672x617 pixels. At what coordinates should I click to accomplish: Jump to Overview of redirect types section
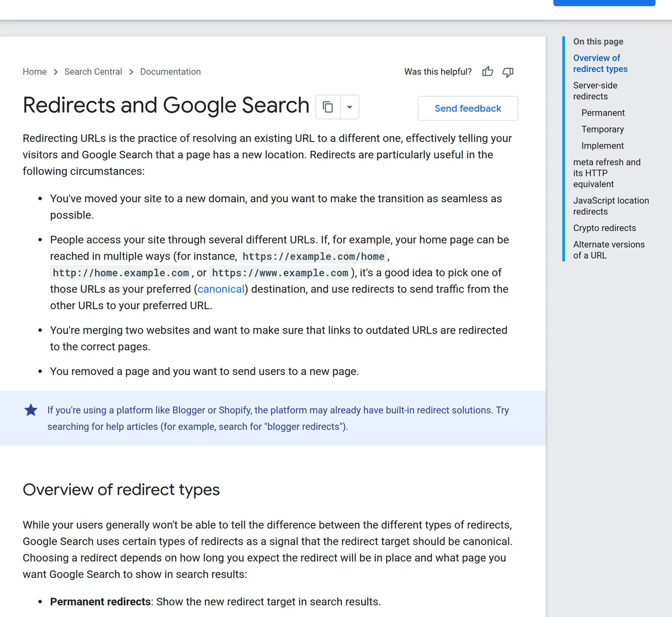600,64
